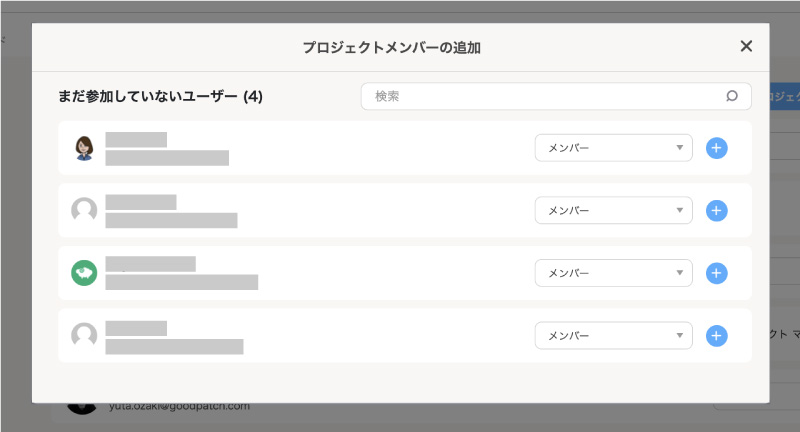Open the fourth user's メンバー role dropdown
The height and width of the screenshot is (432, 800).
pyautogui.click(x=613, y=336)
